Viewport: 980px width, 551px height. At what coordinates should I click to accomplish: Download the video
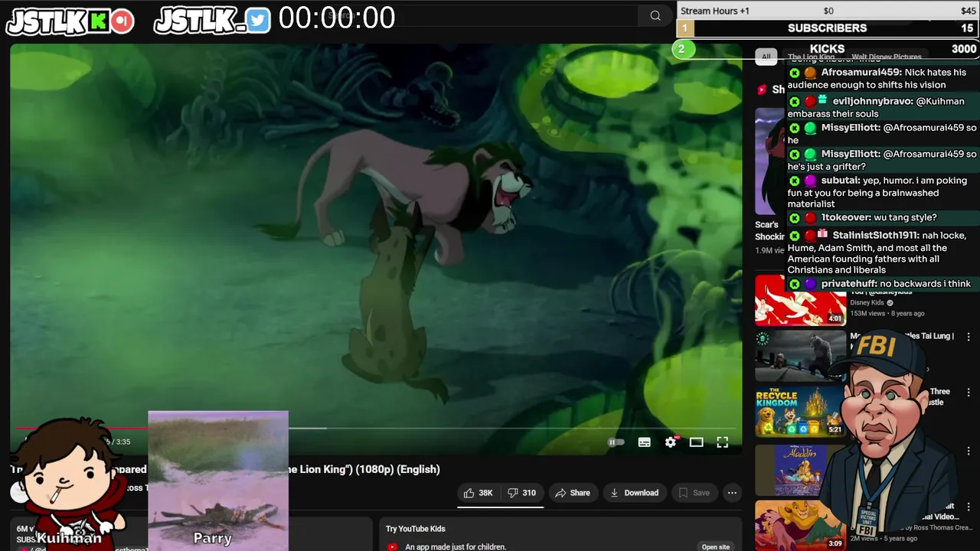click(x=634, y=493)
